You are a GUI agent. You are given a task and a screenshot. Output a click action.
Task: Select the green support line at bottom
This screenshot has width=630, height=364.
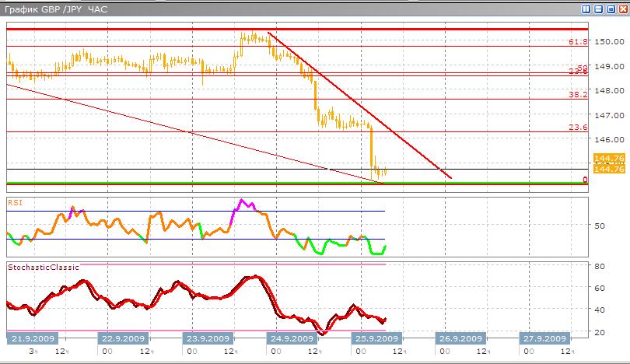click(233, 183)
